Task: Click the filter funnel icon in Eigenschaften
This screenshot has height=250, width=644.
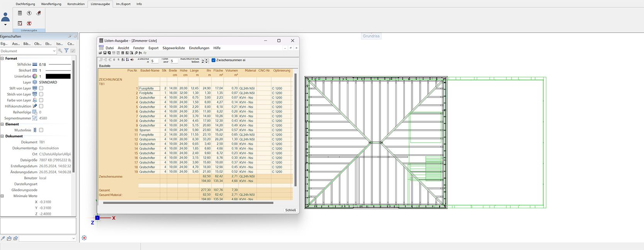Action: (x=66, y=51)
